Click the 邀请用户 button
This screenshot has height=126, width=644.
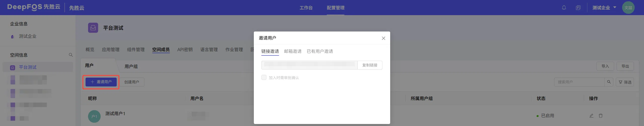[101, 82]
